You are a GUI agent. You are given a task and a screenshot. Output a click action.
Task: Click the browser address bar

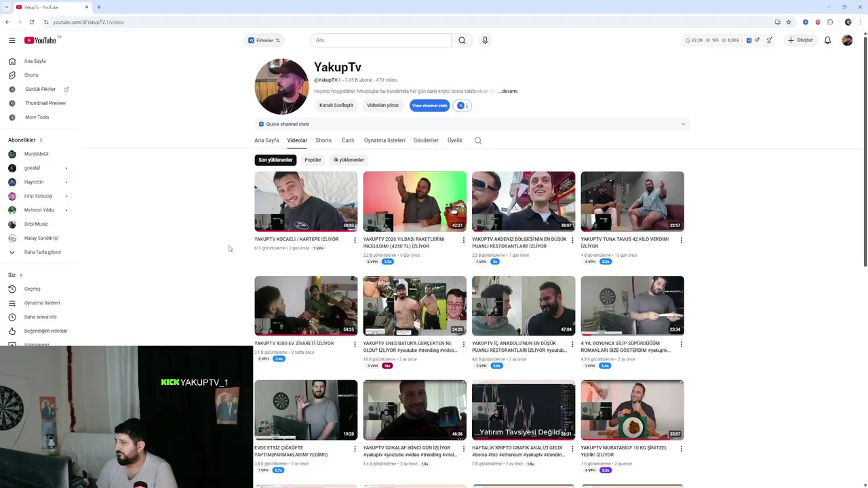click(407, 22)
